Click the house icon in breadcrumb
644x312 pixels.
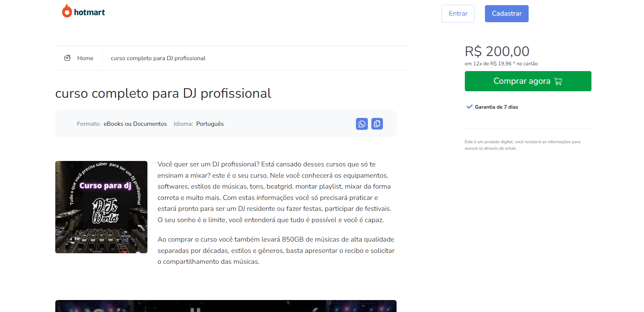(x=67, y=58)
